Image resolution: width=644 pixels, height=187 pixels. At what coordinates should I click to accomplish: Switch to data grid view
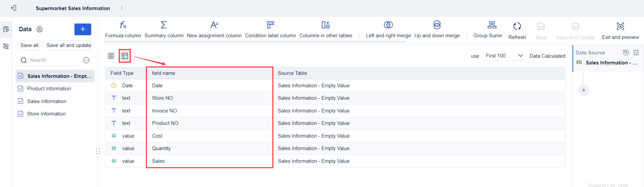tap(111, 56)
